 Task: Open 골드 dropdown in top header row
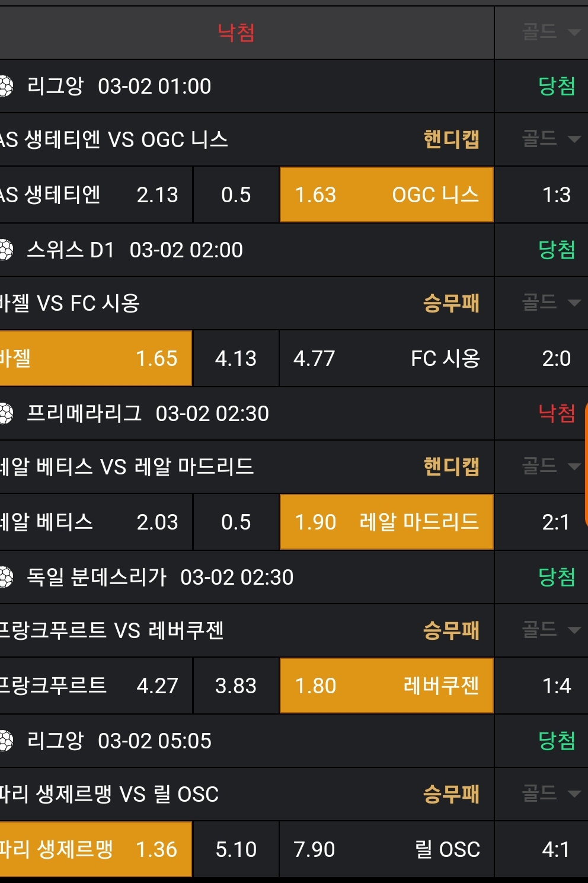click(550, 32)
